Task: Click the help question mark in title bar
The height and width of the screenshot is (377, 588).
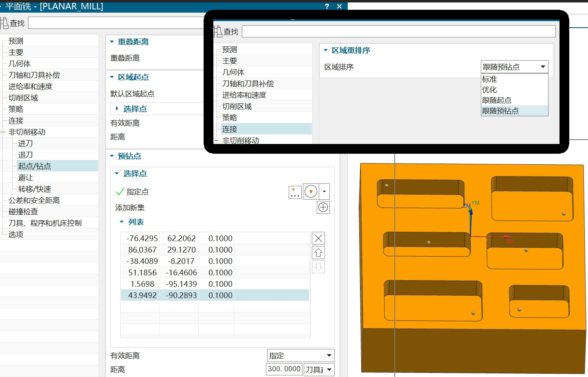Action: [x=327, y=7]
